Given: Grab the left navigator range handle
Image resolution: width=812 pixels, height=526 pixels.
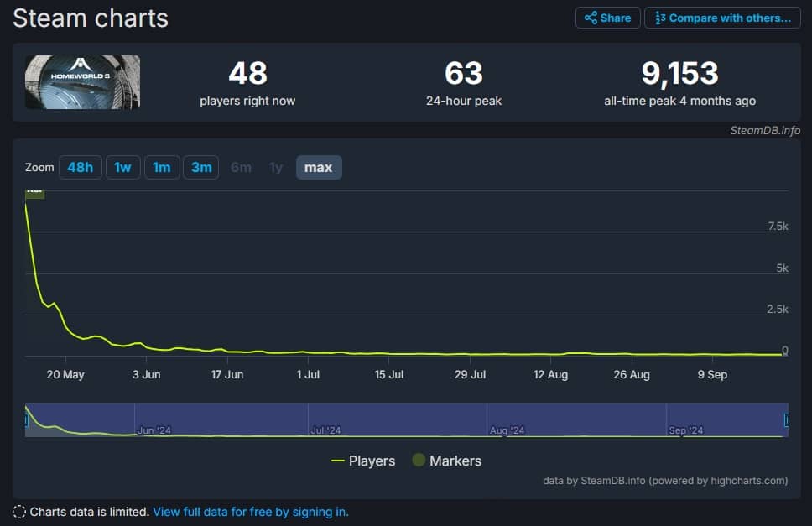Looking at the screenshot, I should 26,419.
